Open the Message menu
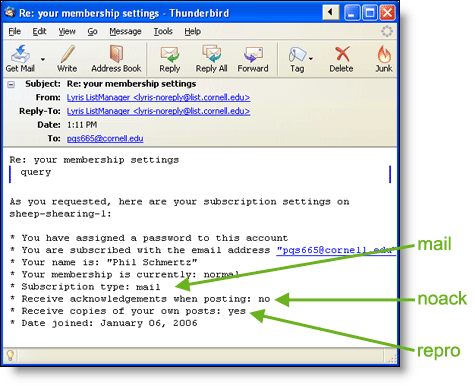Image resolution: width=475 pixels, height=388 pixels. (125, 31)
